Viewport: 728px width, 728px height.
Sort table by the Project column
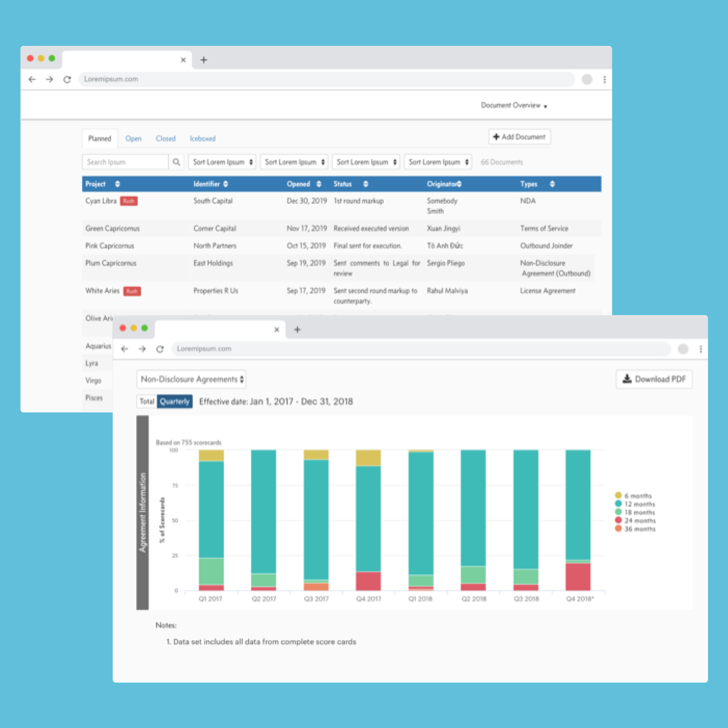point(117,184)
